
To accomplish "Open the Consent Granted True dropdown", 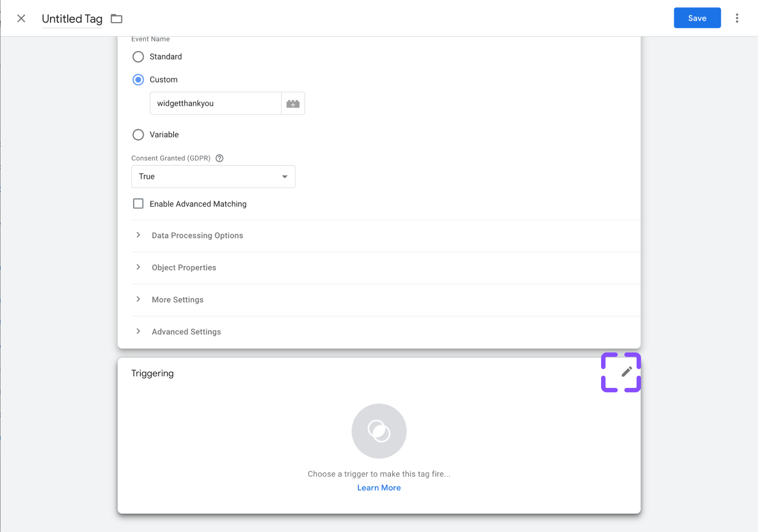I will (x=213, y=177).
